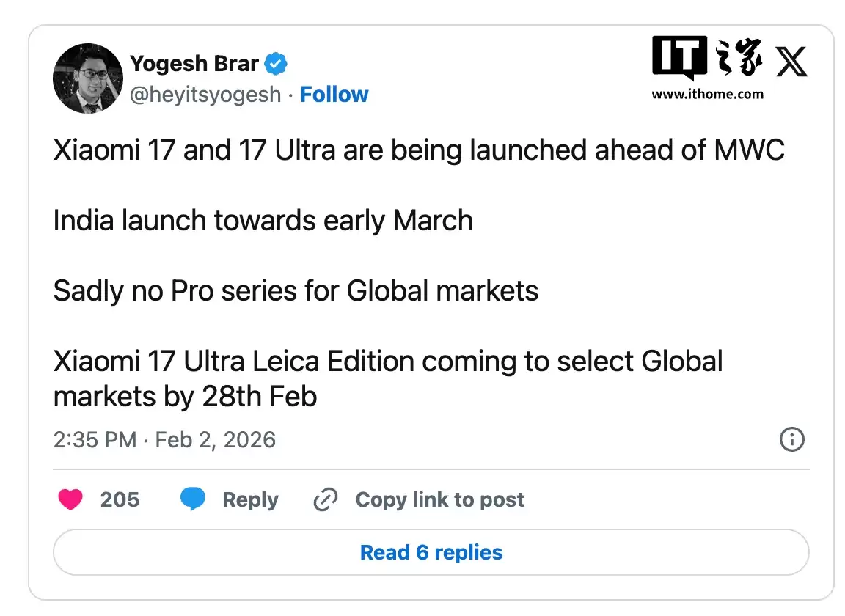Click the India launch towards early March line
The image size is (845, 616).
point(263,221)
